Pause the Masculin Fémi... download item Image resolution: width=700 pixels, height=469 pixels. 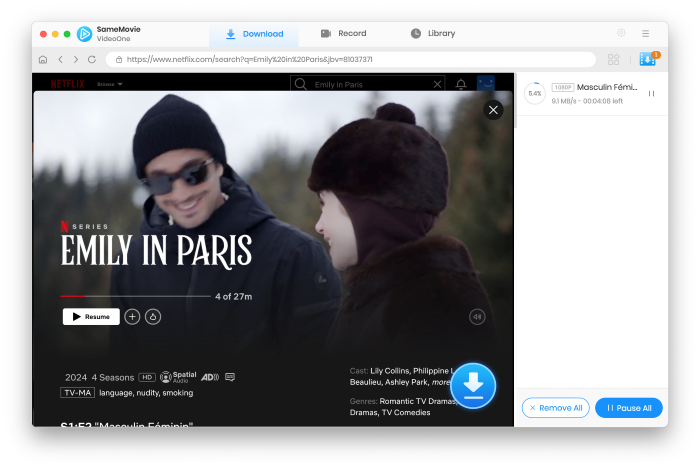click(651, 94)
